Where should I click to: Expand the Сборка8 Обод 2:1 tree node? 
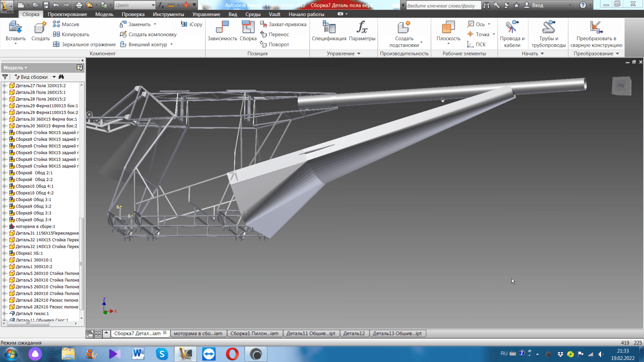[x=4, y=173]
